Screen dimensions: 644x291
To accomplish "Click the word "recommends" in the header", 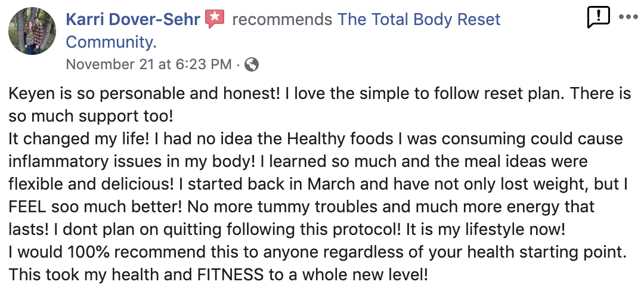I will pos(282,20).
